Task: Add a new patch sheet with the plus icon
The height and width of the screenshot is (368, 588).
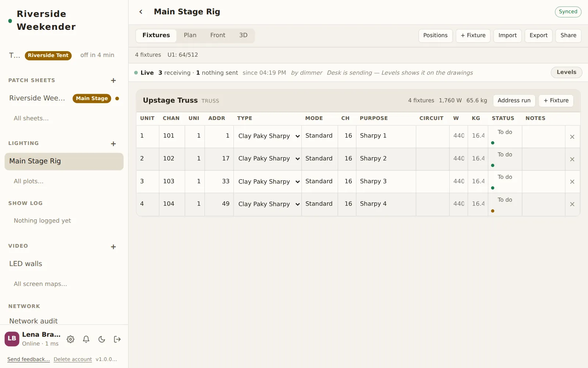Action: coord(113,81)
